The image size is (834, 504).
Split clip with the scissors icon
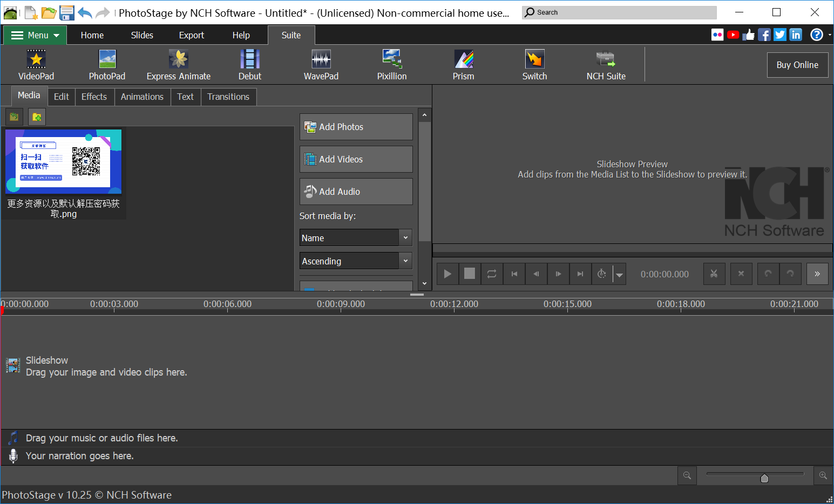click(714, 274)
